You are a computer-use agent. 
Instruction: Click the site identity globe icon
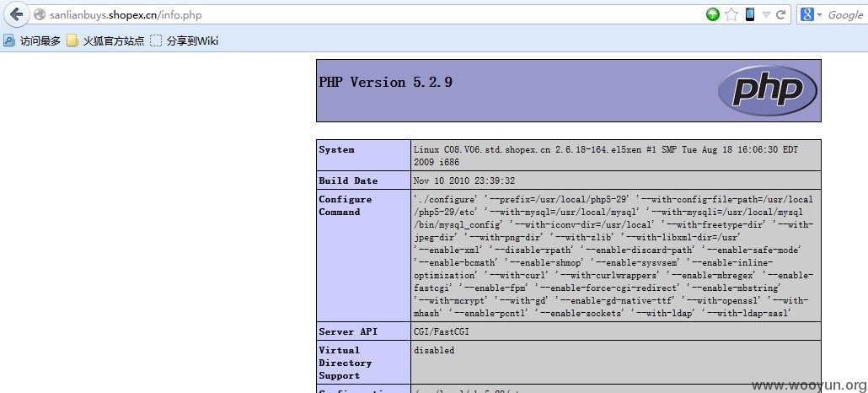(40, 15)
